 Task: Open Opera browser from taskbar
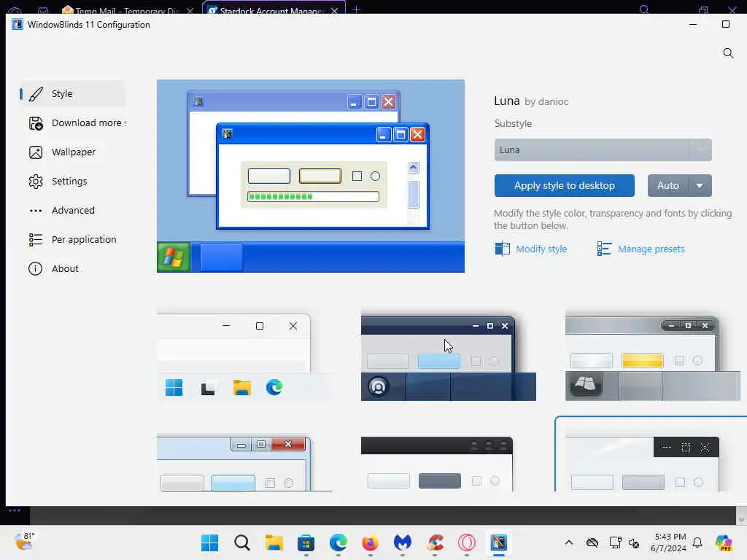[x=467, y=542]
